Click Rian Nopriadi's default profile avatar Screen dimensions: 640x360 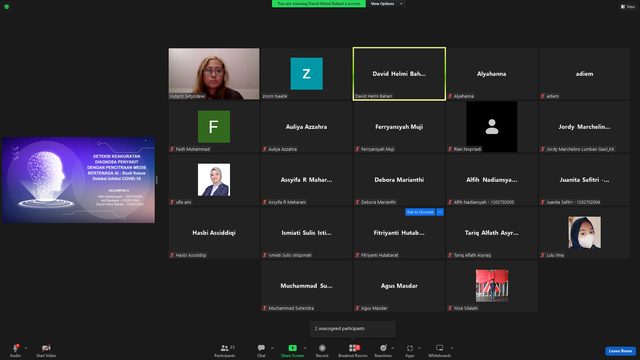(492, 127)
